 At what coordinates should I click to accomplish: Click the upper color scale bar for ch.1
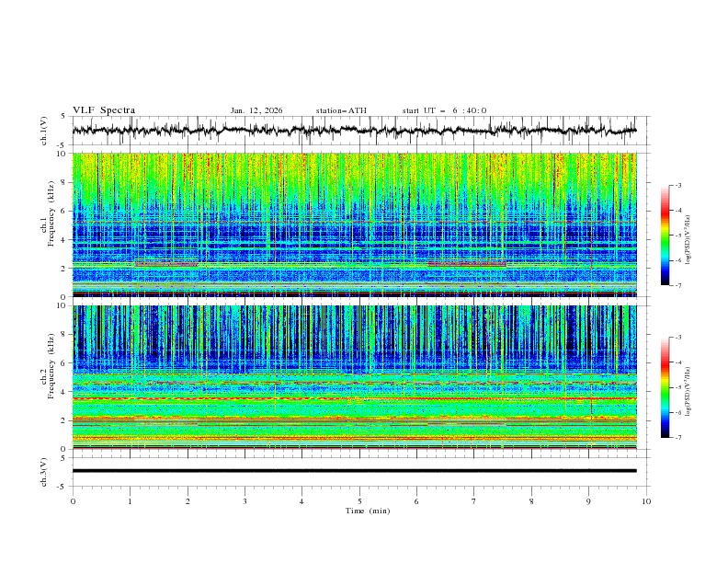point(665,235)
